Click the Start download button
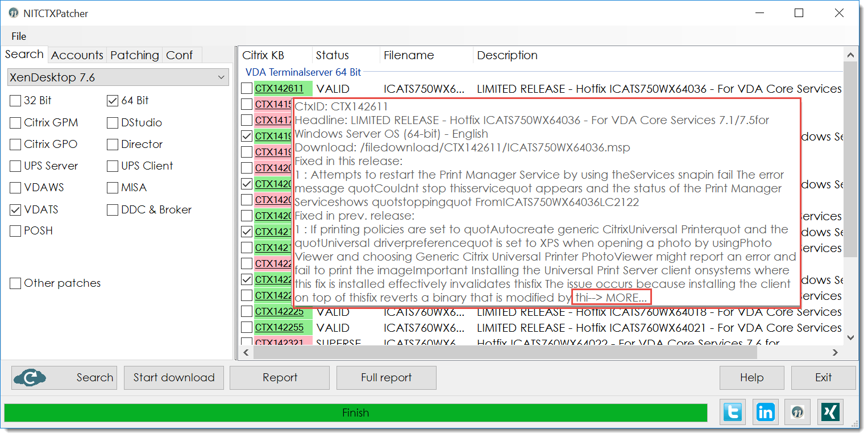The image size is (868, 437). click(174, 377)
